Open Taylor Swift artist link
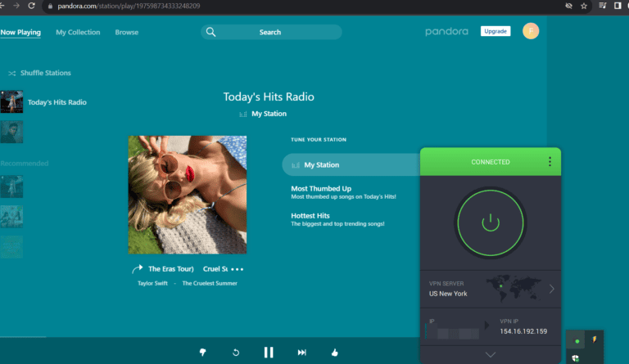Image resolution: width=629 pixels, height=364 pixels. pyautogui.click(x=152, y=284)
